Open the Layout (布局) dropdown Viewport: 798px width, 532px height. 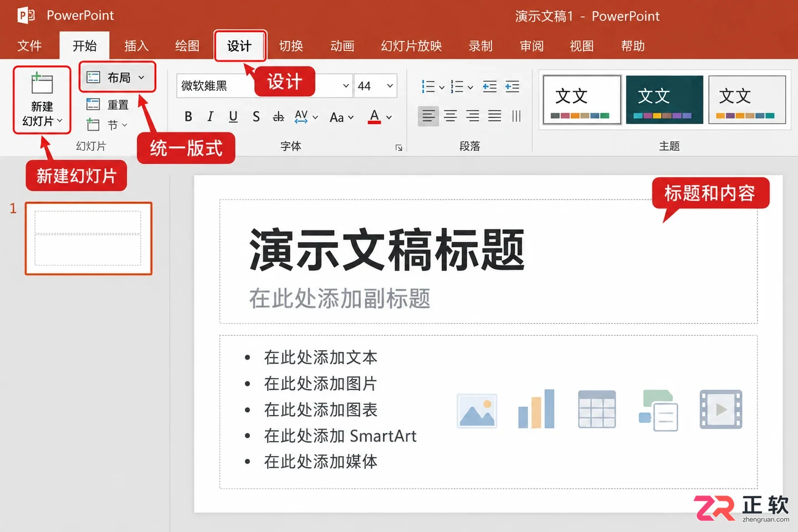click(116, 77)
